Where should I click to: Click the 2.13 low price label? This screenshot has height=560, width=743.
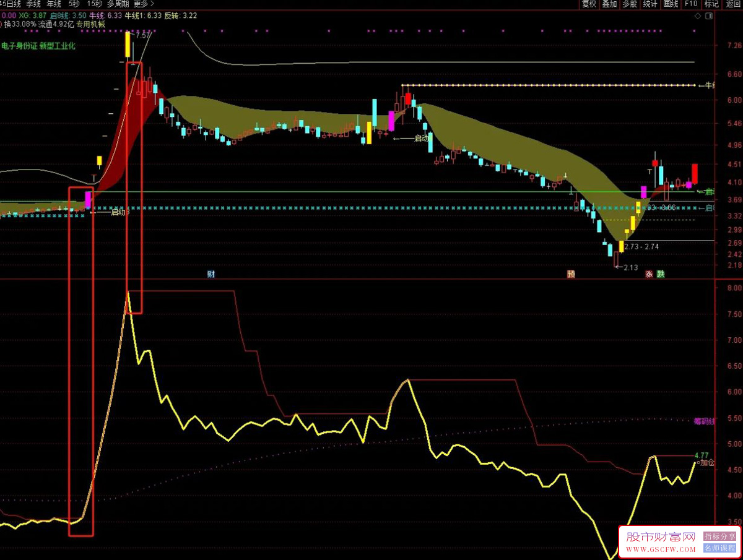[x=630, y=268]
